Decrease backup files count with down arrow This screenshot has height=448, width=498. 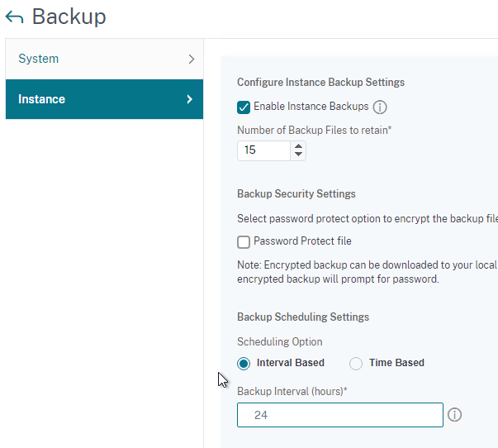coord(298,155)
